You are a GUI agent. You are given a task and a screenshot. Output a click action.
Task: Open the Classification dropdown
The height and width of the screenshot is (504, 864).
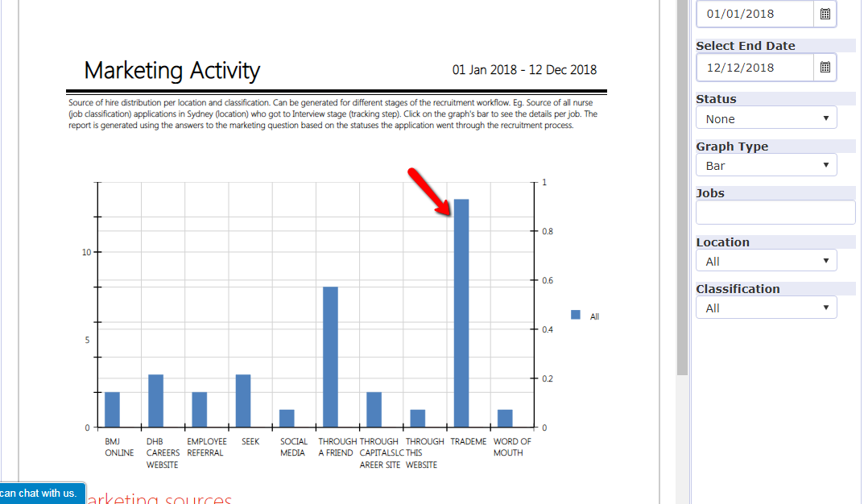pyautogui.click(x=767, y=308)
